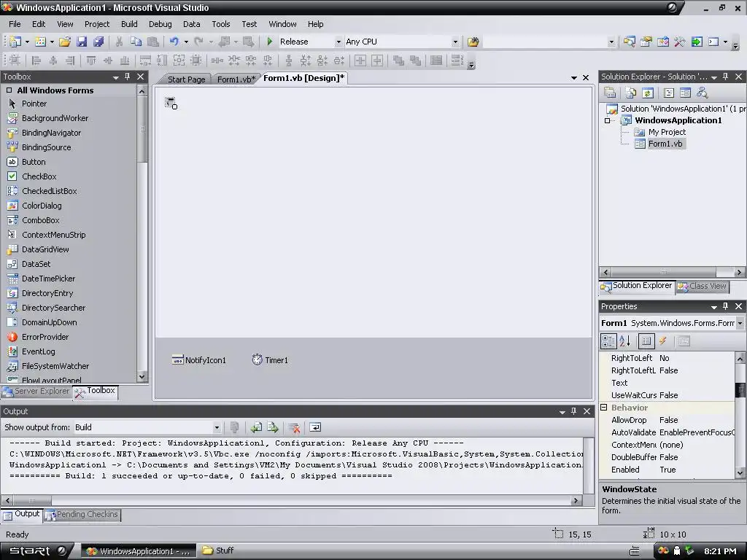Click the Paste icon in the toolbar
The width and height of the screenshot is (747, 560).
pyautogui.click(x=153, y=42)
